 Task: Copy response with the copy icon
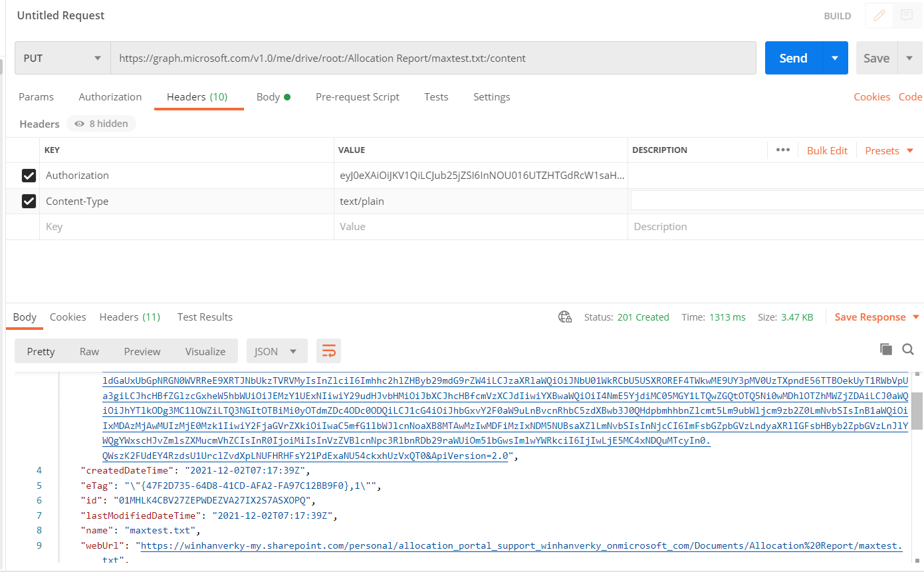[885, 349]
